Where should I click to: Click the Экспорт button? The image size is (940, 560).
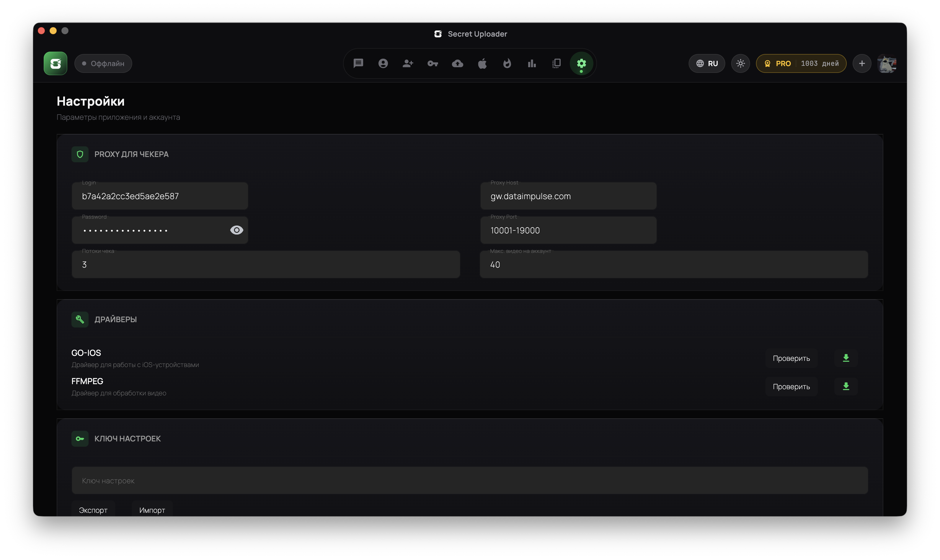click(93, 510)
